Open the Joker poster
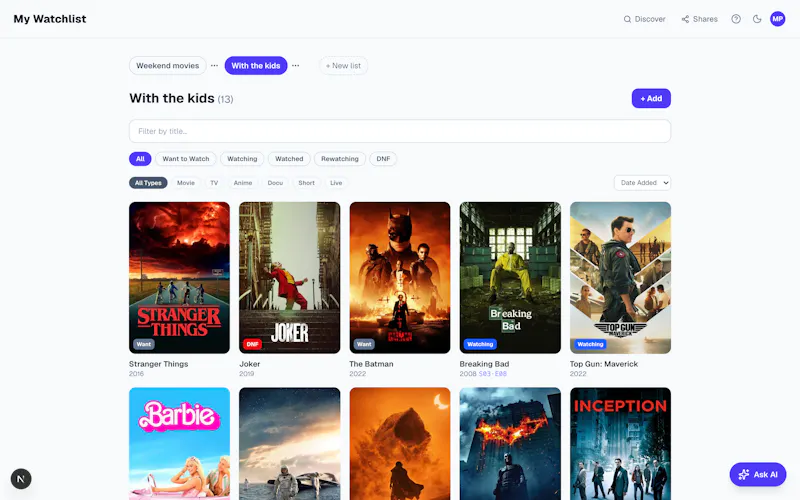800x500 pixels. [x=289, y=278]
